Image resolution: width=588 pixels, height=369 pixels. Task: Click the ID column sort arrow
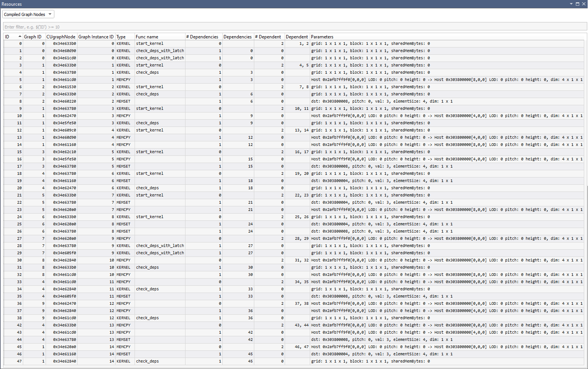coord(20,36)
